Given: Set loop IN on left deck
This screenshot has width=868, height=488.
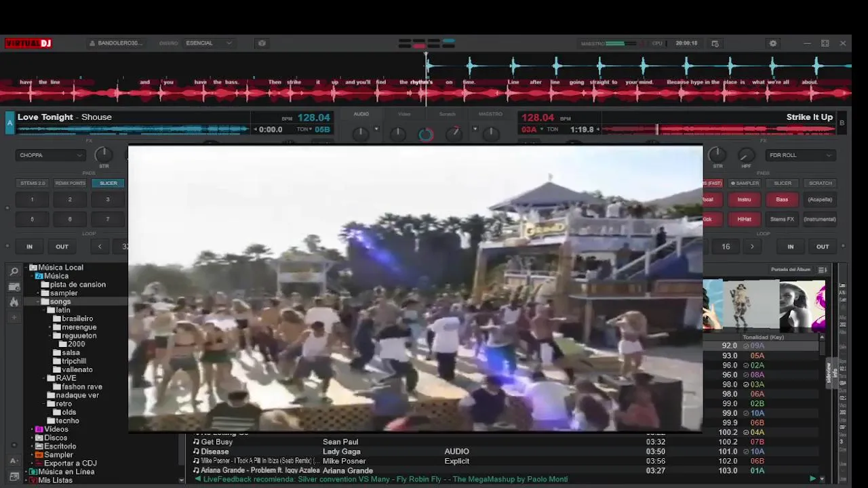Looking at the screenshot, I should coord(29,247).
